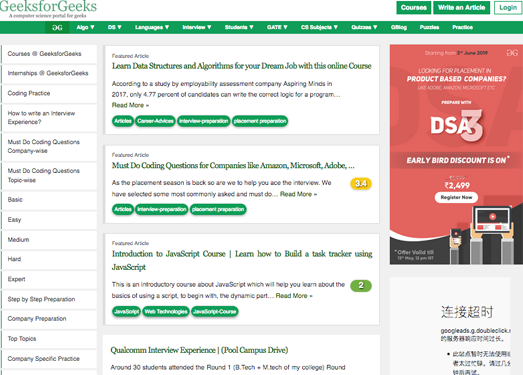Expand the Algo dropdown menu

(85, 27)
